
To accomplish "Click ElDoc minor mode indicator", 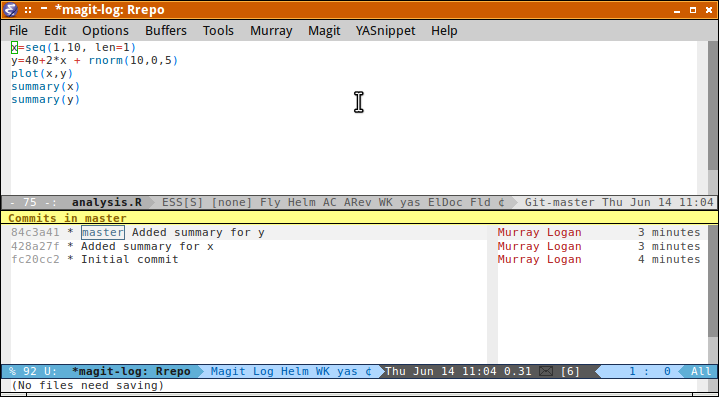I will tap(445, 202).
